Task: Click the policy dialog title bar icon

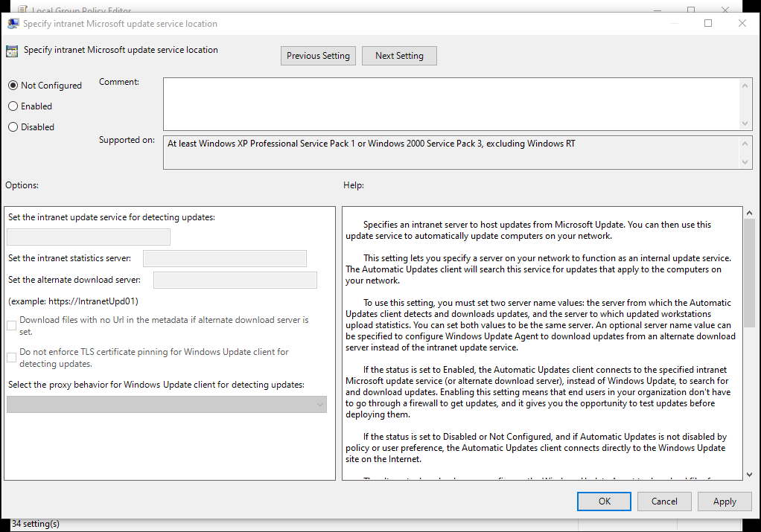Action: point(13,24)
